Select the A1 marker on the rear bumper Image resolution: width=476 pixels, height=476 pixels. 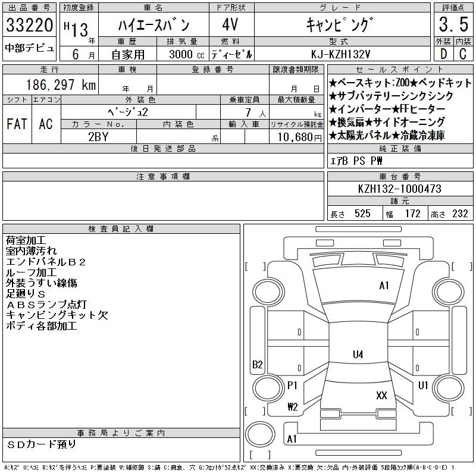pos(292,439)
